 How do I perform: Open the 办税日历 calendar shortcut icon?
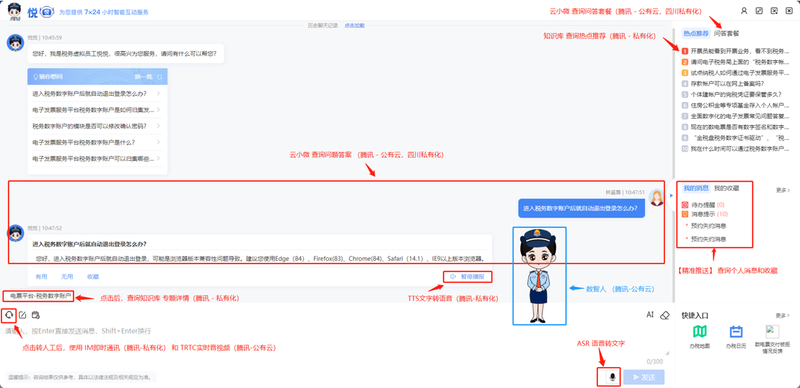(x=736, y=332)
